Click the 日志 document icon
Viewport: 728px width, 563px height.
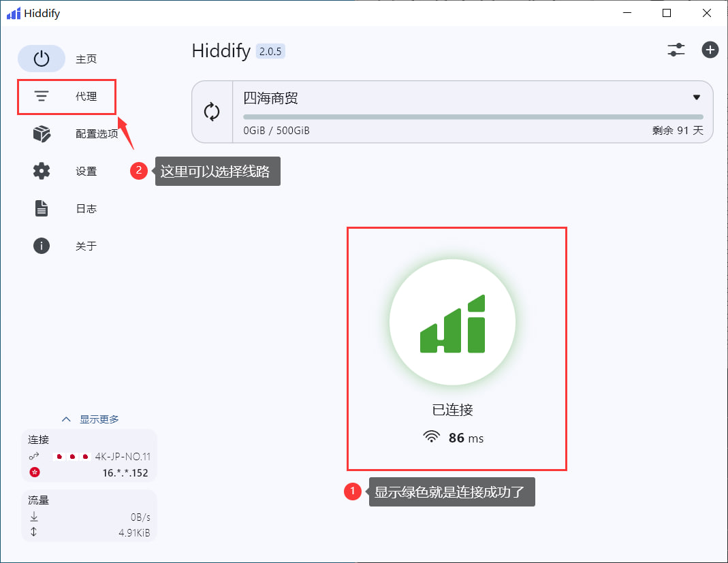pyautogui.click(x=42, y=209)
